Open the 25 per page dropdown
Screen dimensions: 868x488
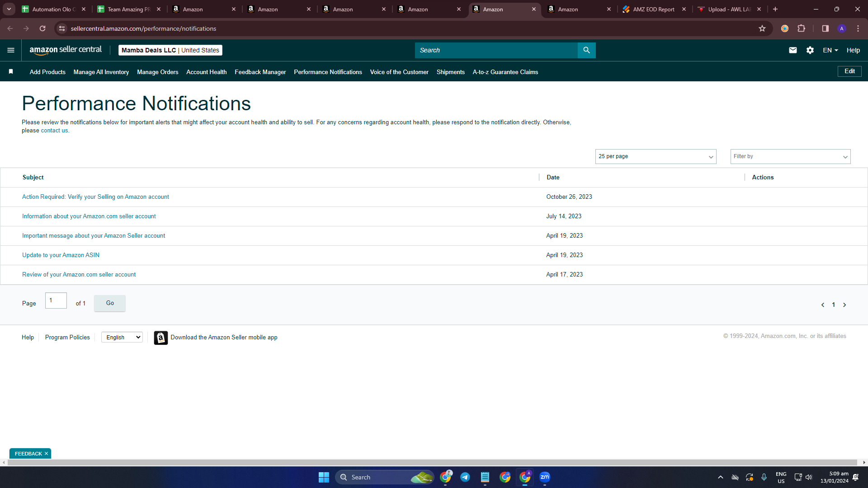click(x=656, y=156)
